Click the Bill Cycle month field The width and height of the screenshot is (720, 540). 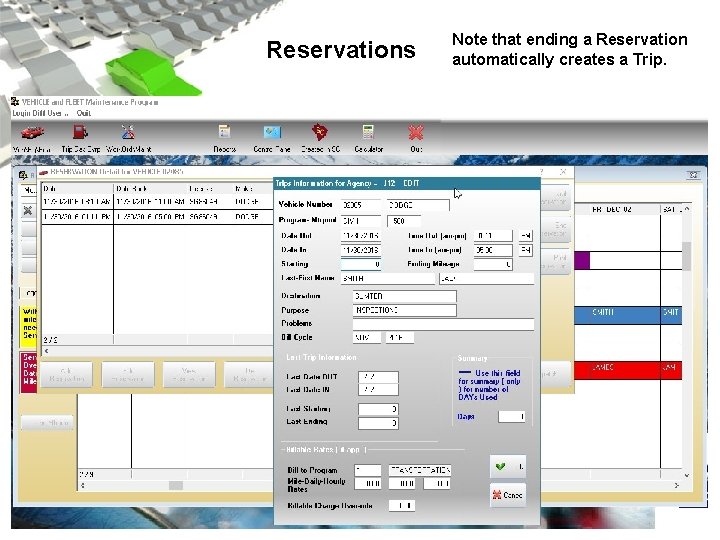pyautogui.click(x=367, y=338)
